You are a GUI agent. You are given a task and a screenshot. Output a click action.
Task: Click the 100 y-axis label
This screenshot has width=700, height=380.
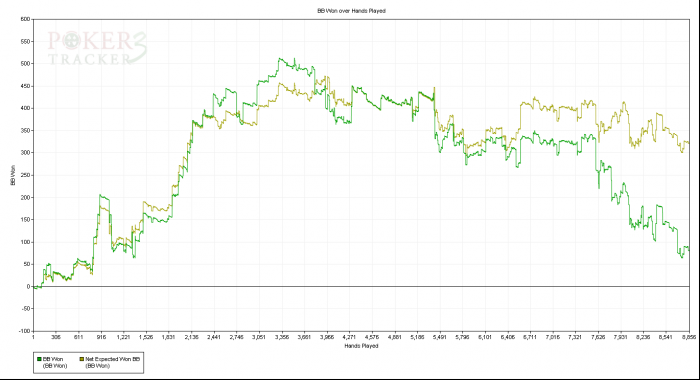point(25,242)
